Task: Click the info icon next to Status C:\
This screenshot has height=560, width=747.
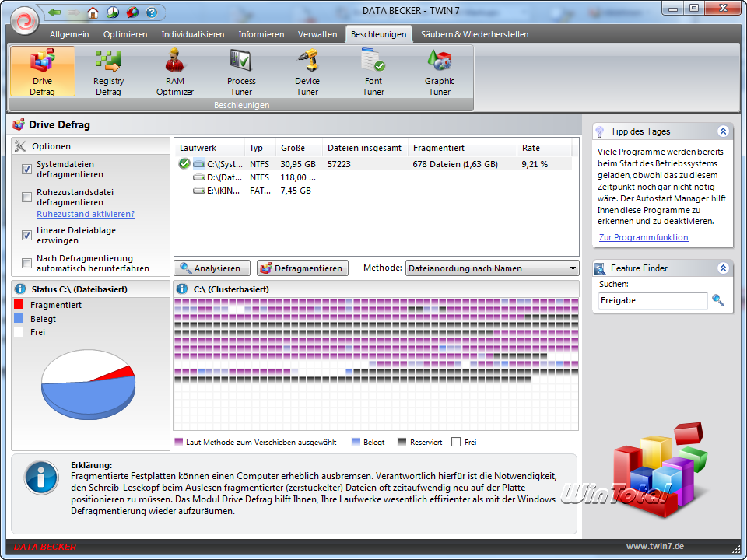Action: 20,289
